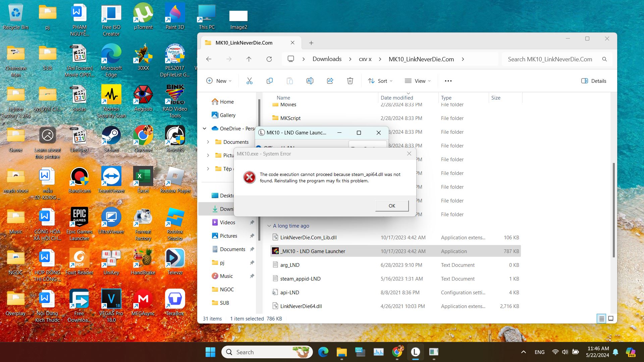
Task: Click the Share icon in toolbar
Action: 330,81
